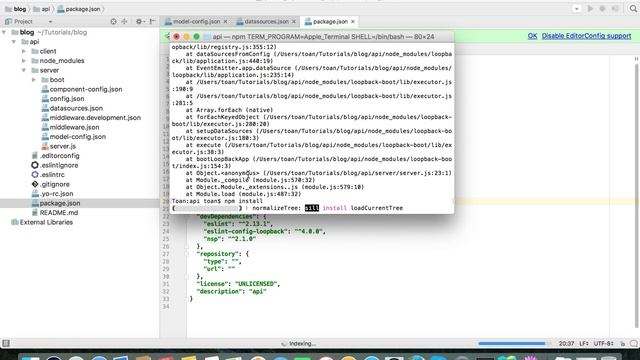
Task: Click the .eslintignore circle icon
Action: click(35, 165)
